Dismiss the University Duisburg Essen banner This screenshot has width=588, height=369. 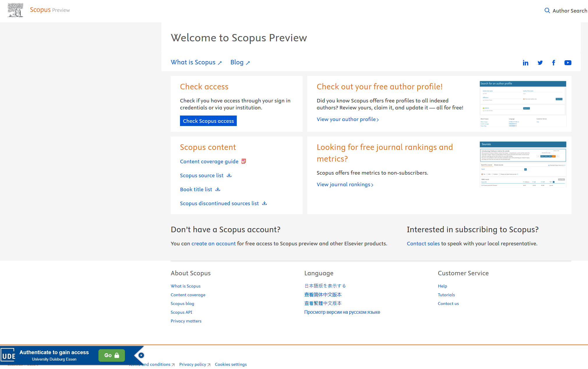tap(141, 355)
